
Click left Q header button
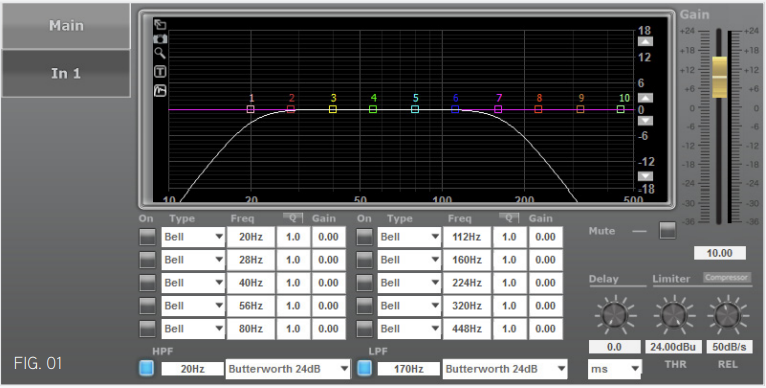[293, 218]
